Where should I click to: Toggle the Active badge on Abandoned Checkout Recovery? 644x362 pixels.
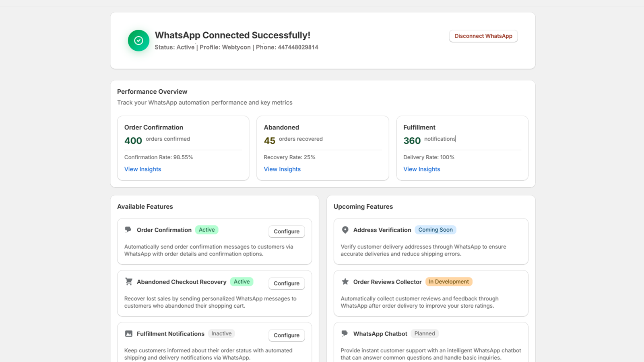242,282
